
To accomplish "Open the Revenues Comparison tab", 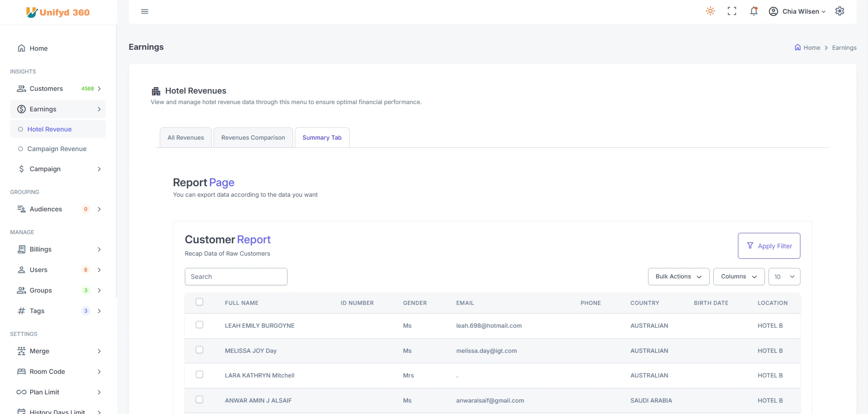I will (x=253, y=138).
